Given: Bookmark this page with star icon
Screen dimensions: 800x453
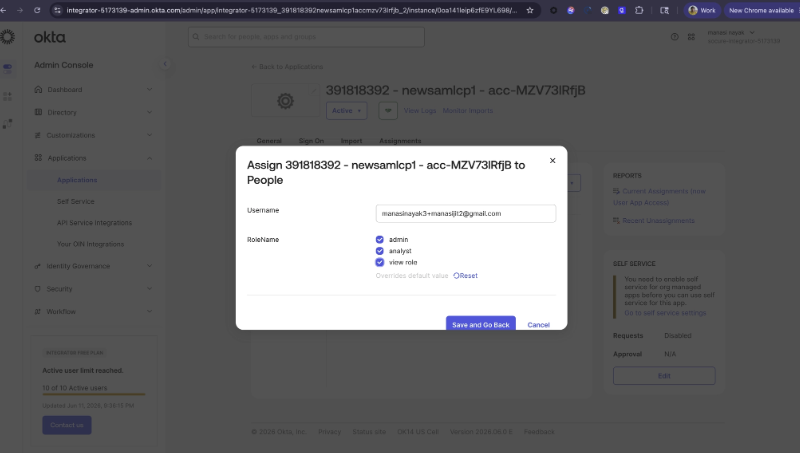Looking at the screenshot, I should 530,10.
